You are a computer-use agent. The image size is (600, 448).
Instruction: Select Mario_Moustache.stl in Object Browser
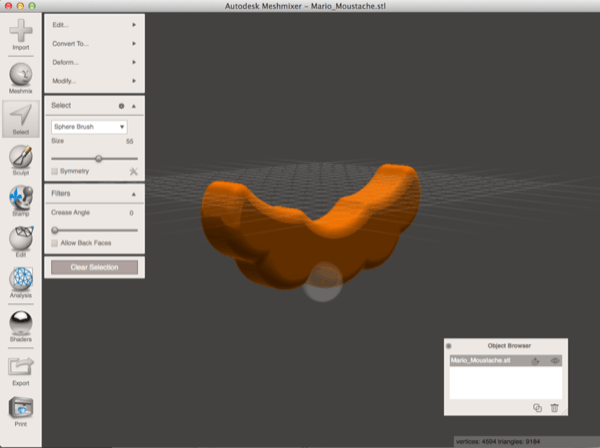(506, 361)
